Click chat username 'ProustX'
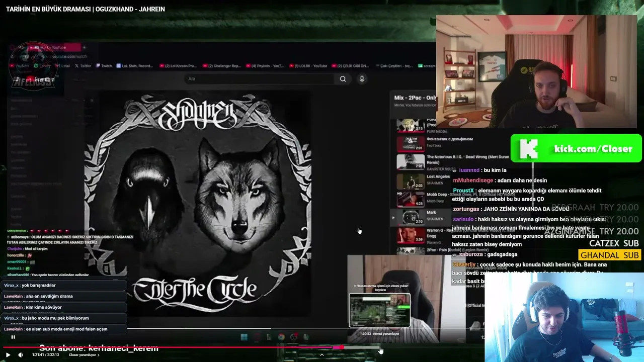The image size is (644, 362). tap(463, 191)
